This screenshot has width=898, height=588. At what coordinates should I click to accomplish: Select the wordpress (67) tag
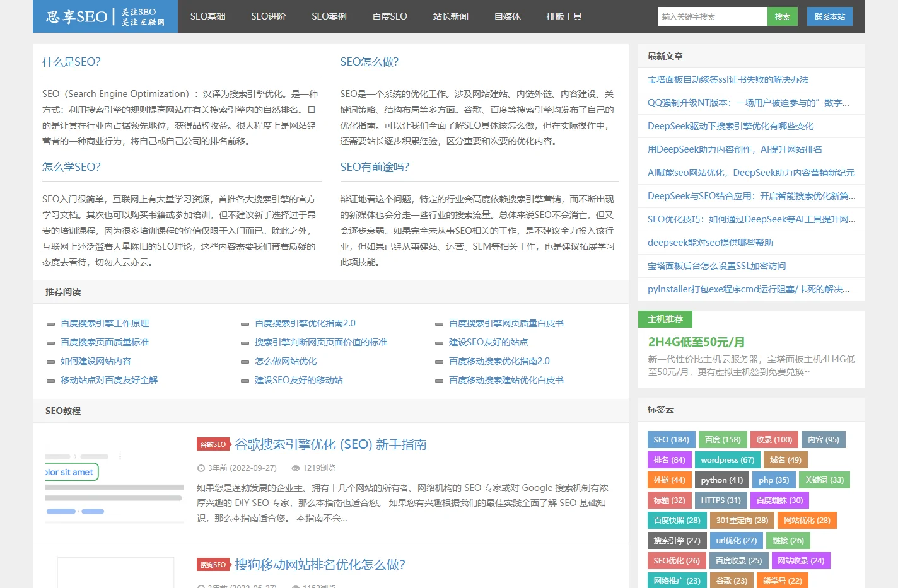click(728, 460)
